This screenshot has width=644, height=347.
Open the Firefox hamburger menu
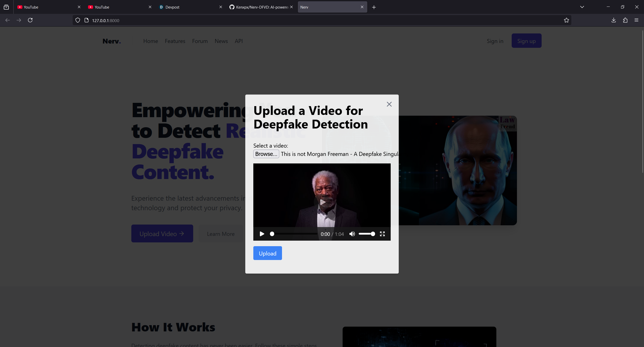pos(636,20)
